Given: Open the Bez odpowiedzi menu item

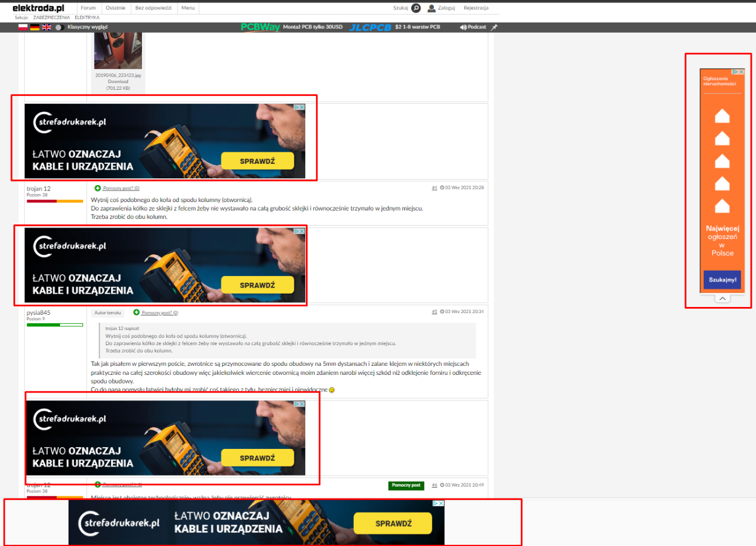Looking at the screenshot, I should [x=154, y=8].
